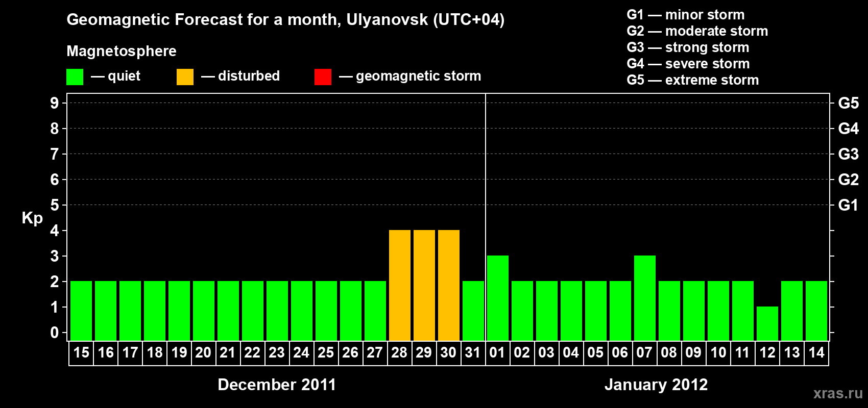The width and height of the screenshot is (868, 408).
Task: Click date label 29 on the axis
Action: point(424,353)
